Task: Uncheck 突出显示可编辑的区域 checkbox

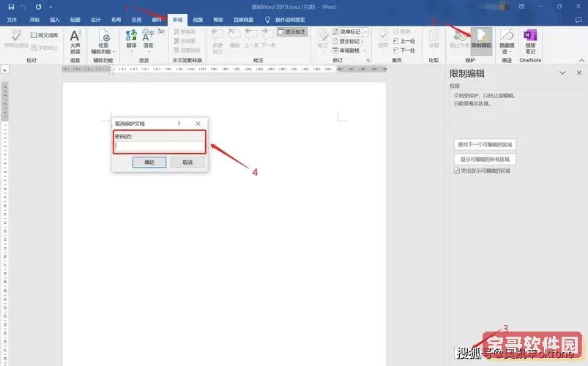Action: 457,171
